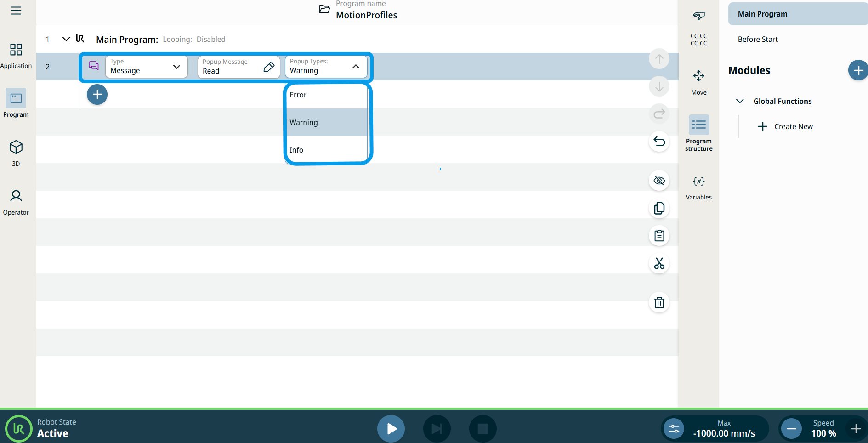Paste node using the clipboard icon

[x=659, y=236]
